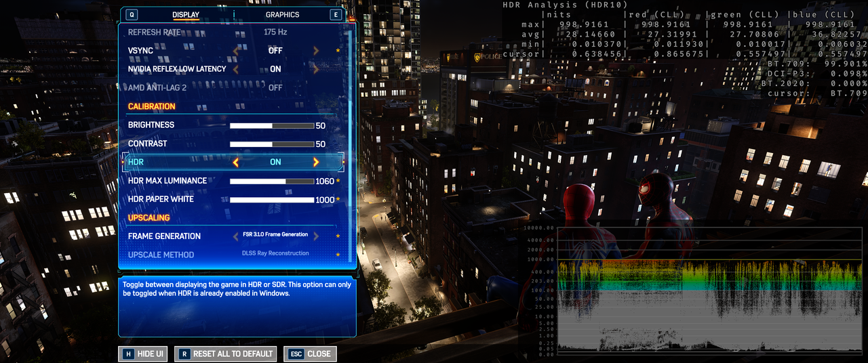Click the right arrow on the VSYNC row
Image resolution: width=868 pixels, height=363 pixels.
[316, 51]
